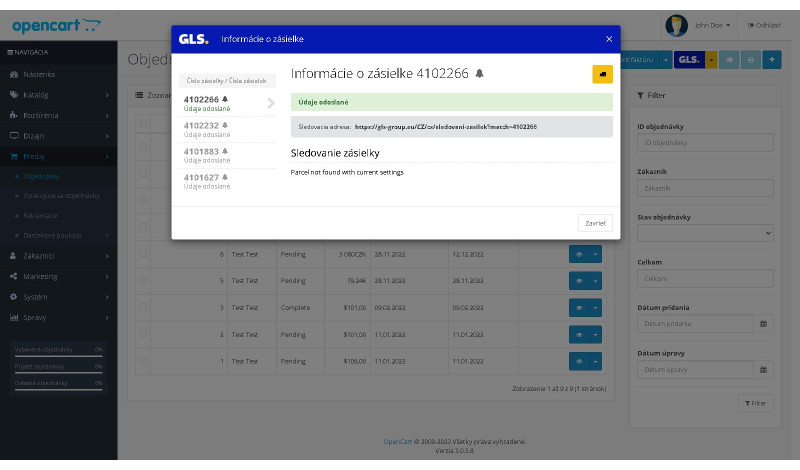Open the GLS tracking URL link

445,127
